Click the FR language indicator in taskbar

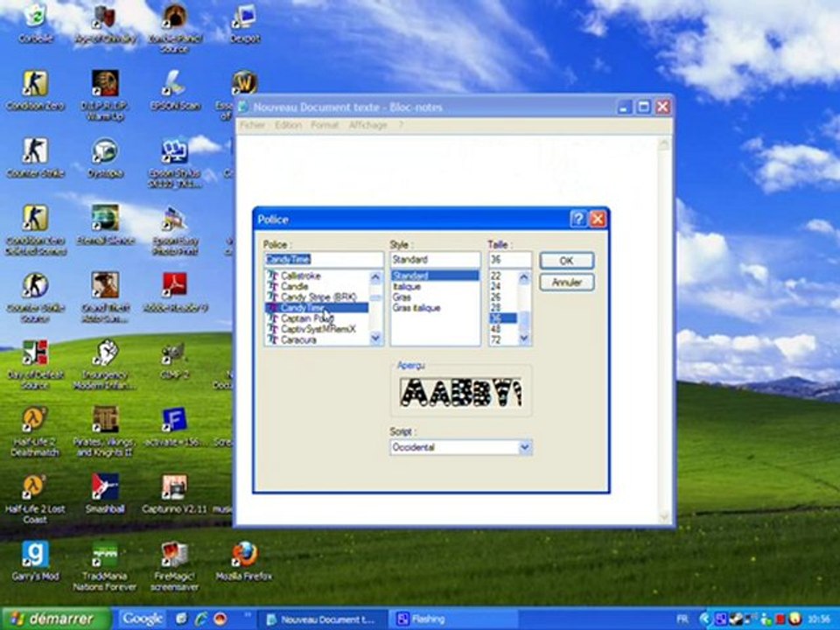coord(682,619)
